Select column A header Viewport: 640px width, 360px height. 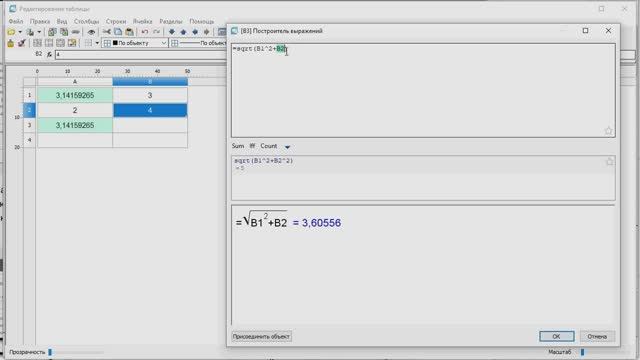(x=75, y=82)
